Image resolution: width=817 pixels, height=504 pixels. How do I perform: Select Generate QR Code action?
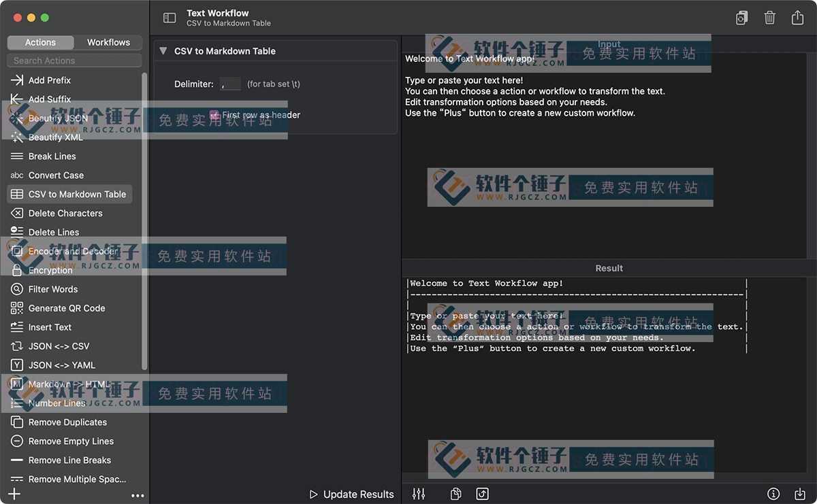click(x=67, y=309)
